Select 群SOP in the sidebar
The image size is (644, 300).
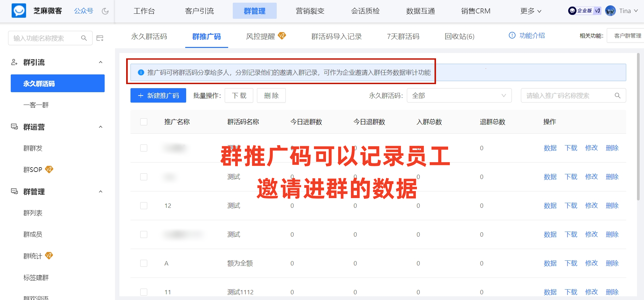tap(33, 170)
